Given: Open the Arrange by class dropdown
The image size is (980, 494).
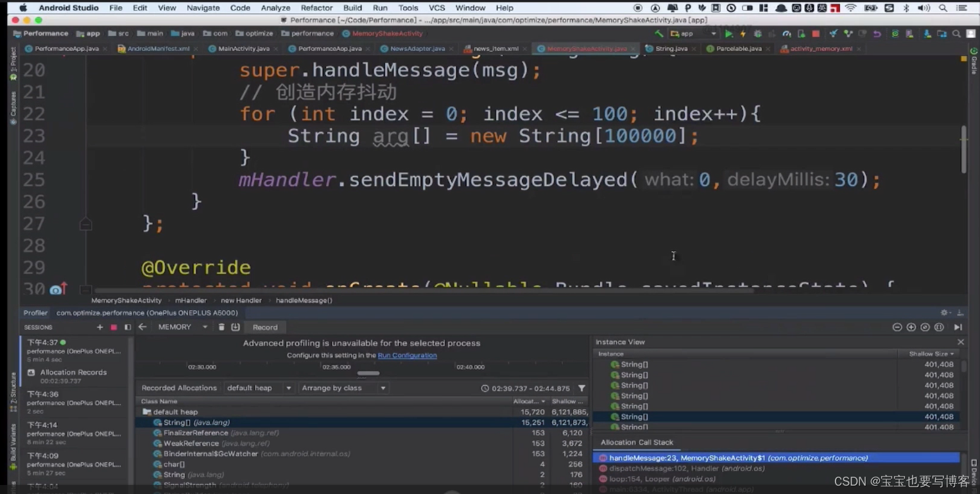Looking at the screenshot, I should 343,388.
